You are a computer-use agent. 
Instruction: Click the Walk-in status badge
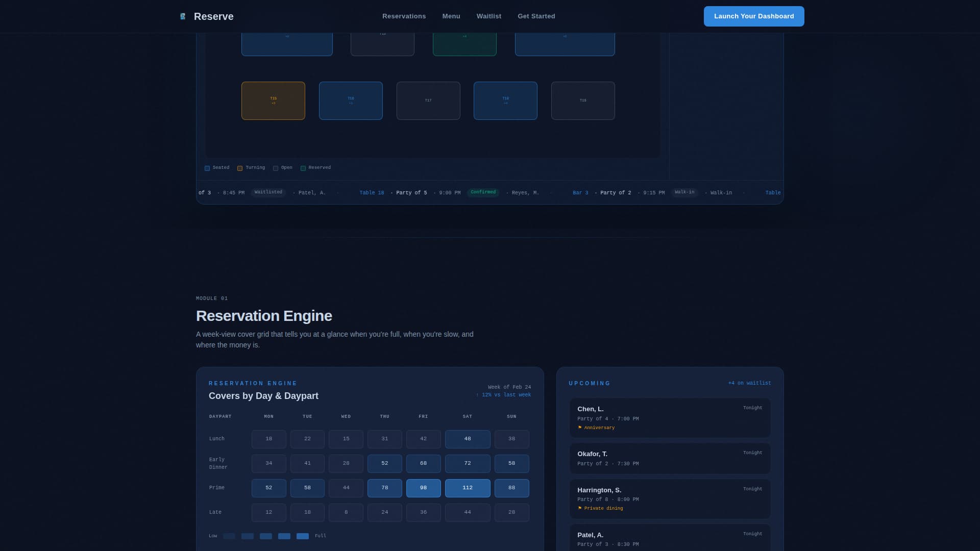click(684, 192)
